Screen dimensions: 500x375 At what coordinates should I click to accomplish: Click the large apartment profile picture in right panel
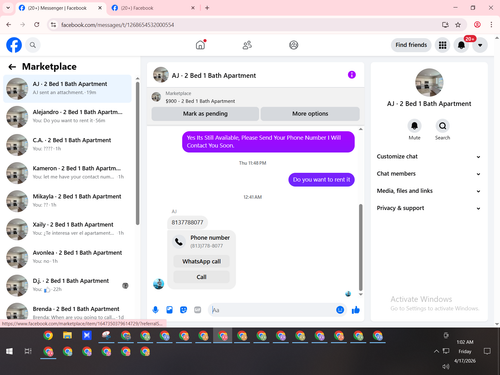pos(429,82)
